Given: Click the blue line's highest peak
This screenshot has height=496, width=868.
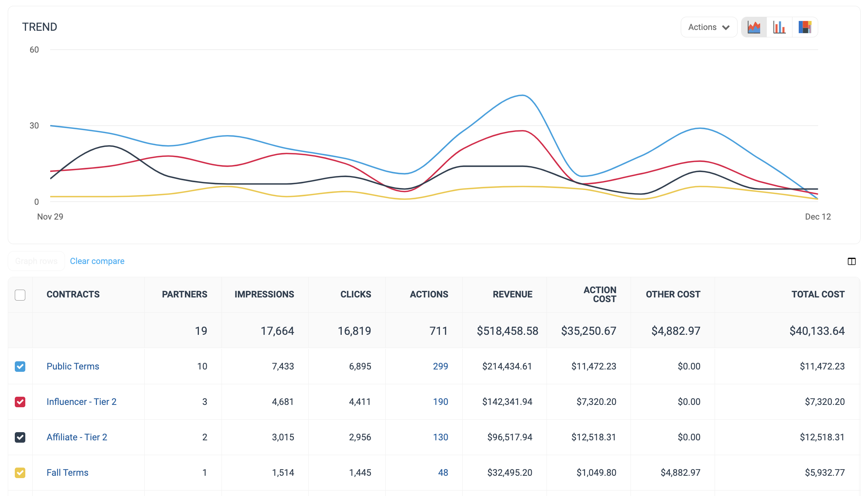Looking at the screenshot, I should tap(522, 95).
